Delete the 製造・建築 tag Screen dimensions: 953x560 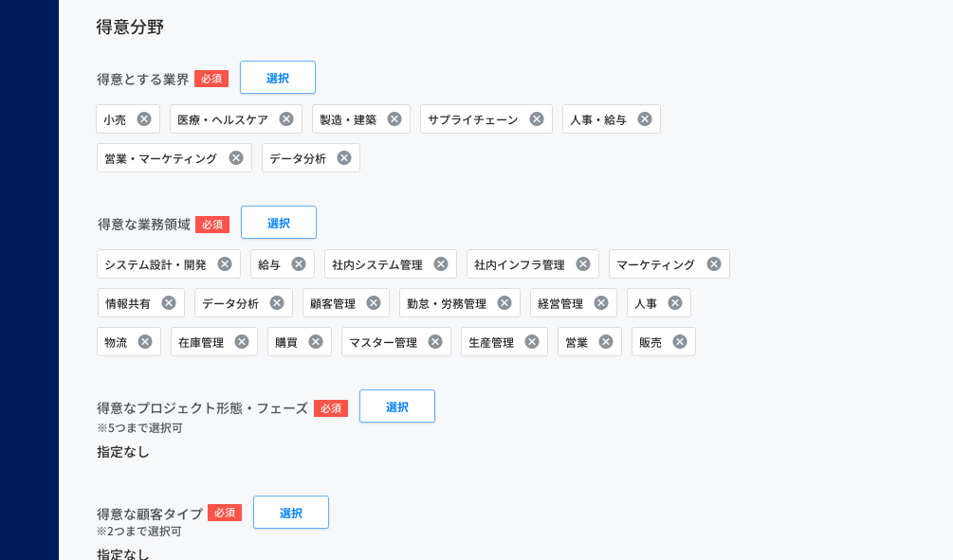coord(394,119)
